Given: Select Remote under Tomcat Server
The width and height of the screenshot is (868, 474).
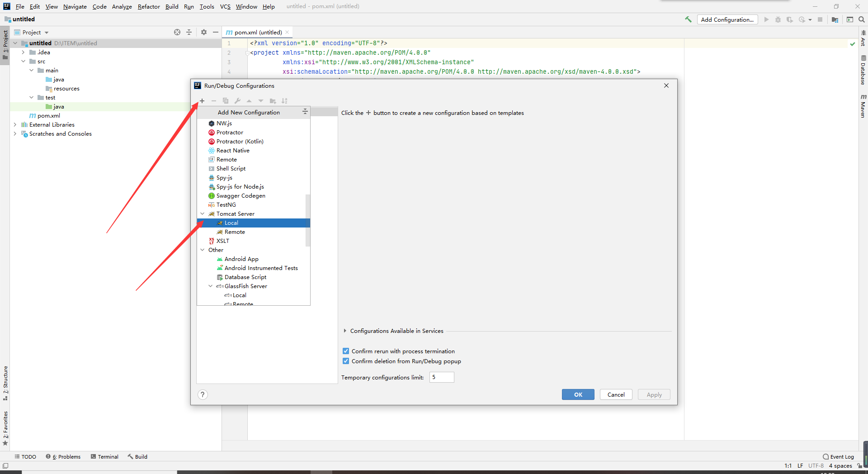Looking at the screenshot, I should (254, 232).
